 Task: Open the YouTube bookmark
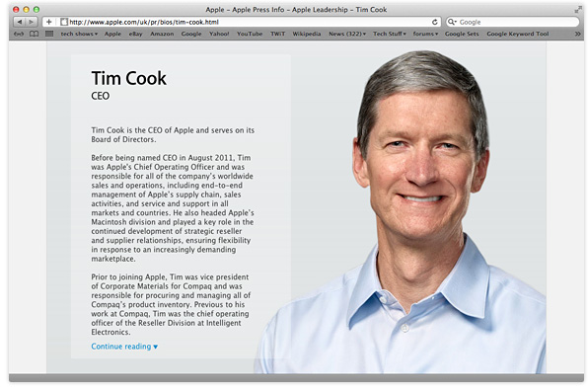[x=250, y=34]
